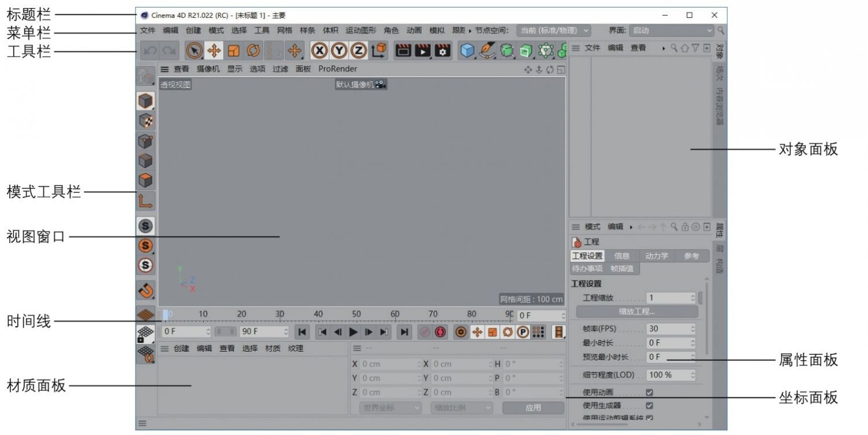868x435 pixels.
Task: Open the 节点空间 dropdown
Action: 554,31
